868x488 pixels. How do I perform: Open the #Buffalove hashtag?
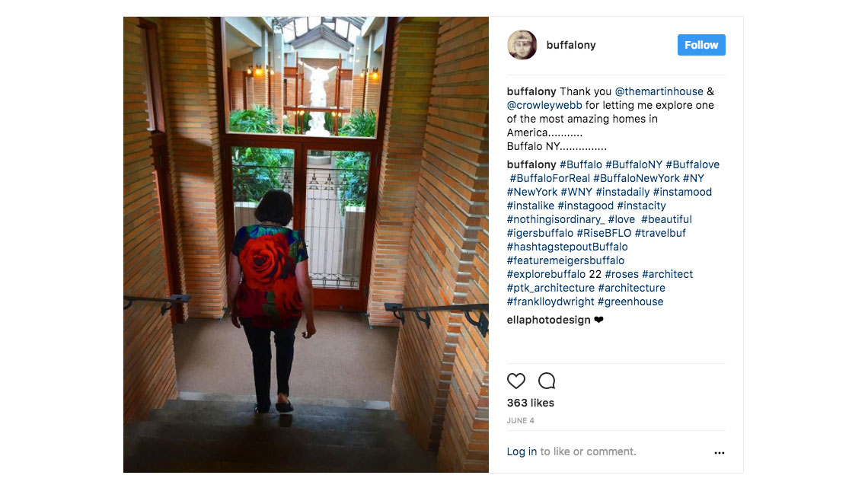point(693,164)
